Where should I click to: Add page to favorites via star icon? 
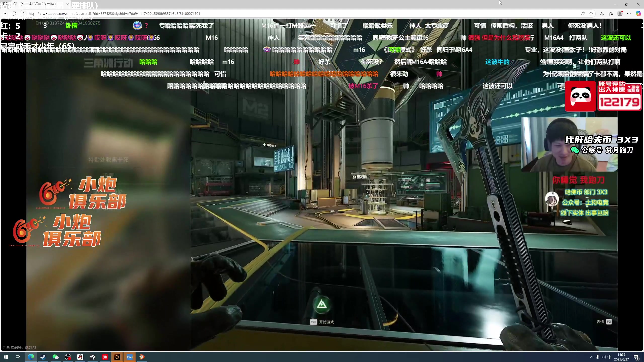(591, 14)
